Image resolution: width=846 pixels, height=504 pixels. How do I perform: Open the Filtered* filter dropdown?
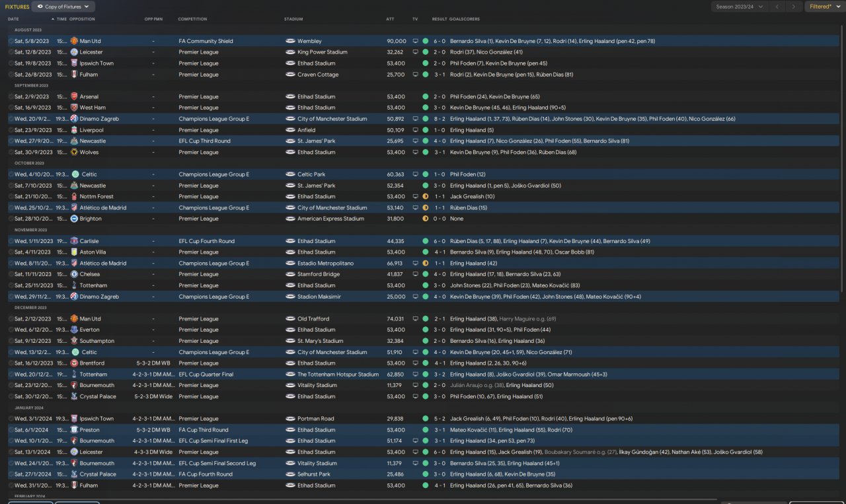click(825, 7)
